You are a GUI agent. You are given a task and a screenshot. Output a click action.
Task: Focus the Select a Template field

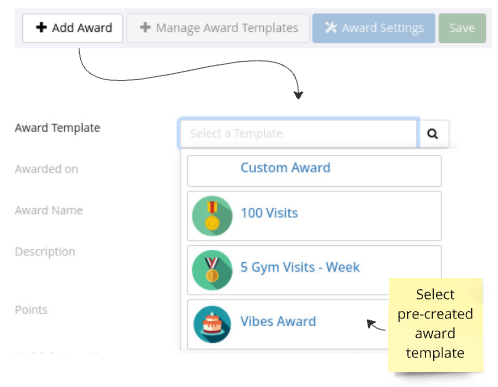click(298, 134)
